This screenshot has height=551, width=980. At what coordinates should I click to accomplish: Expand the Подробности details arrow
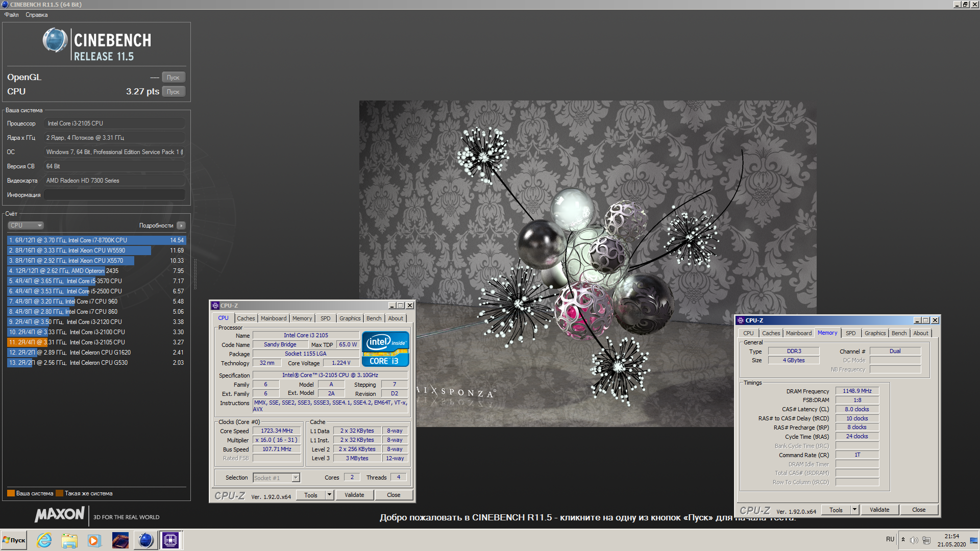(x=181, y=226)
